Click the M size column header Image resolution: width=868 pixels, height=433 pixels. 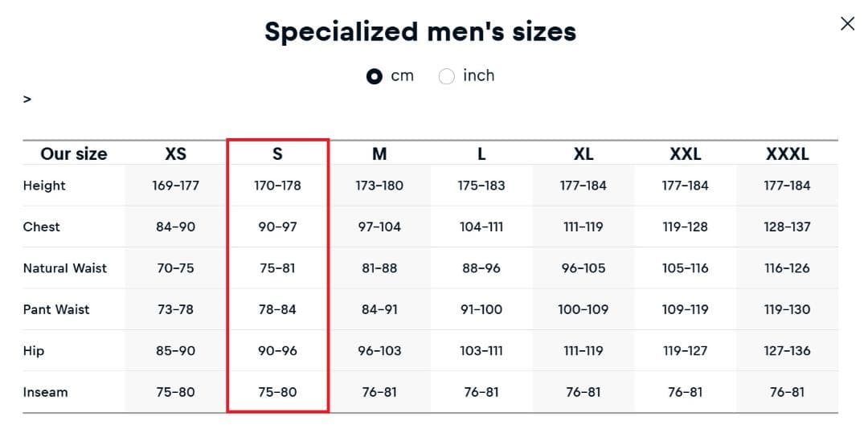point(379,153)
